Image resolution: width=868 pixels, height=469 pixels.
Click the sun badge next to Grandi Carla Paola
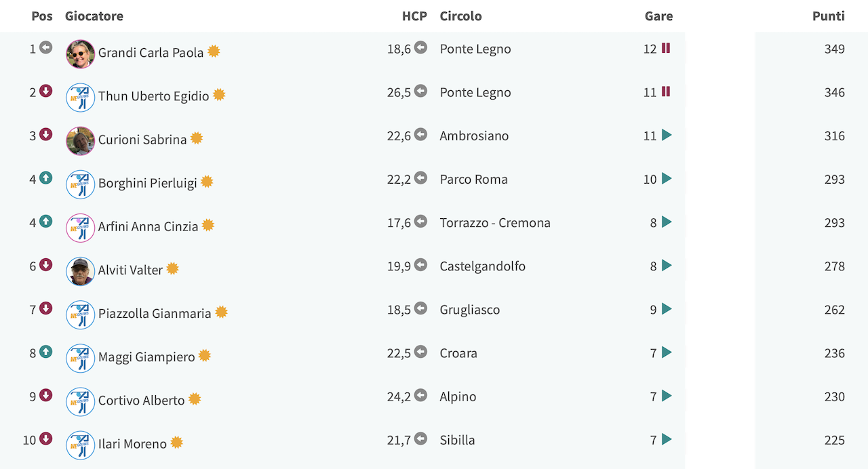(214, 52)
